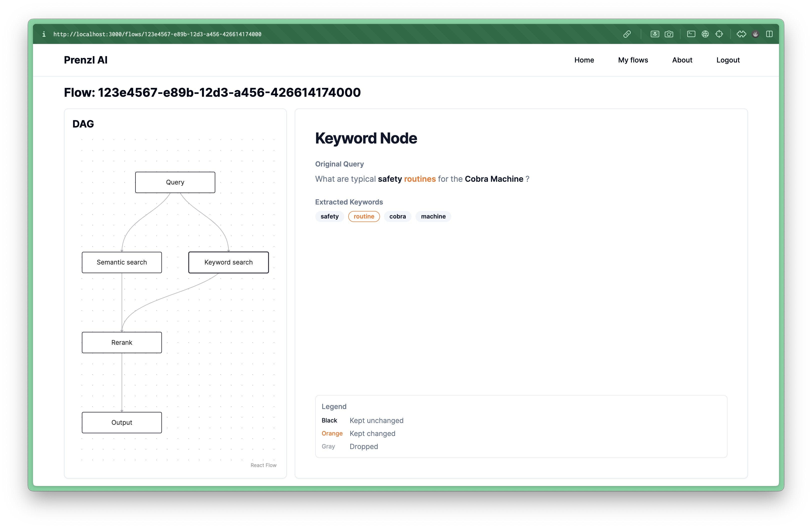Viewport: 812px width, 528px height.
Task: Open the About page link
Action: (682, 60)
